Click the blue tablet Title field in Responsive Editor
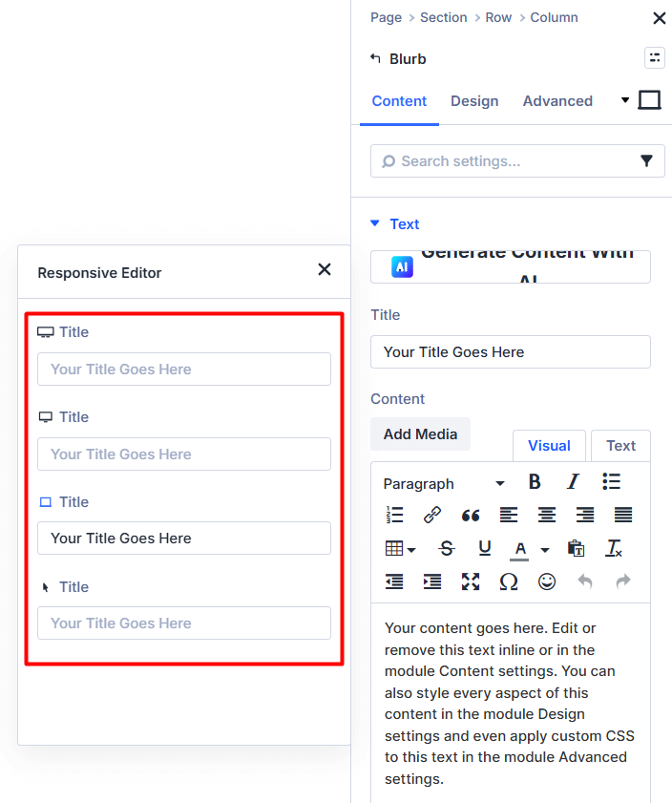The width and height of the screenshot is (672, 803). (x=183, y=538)
